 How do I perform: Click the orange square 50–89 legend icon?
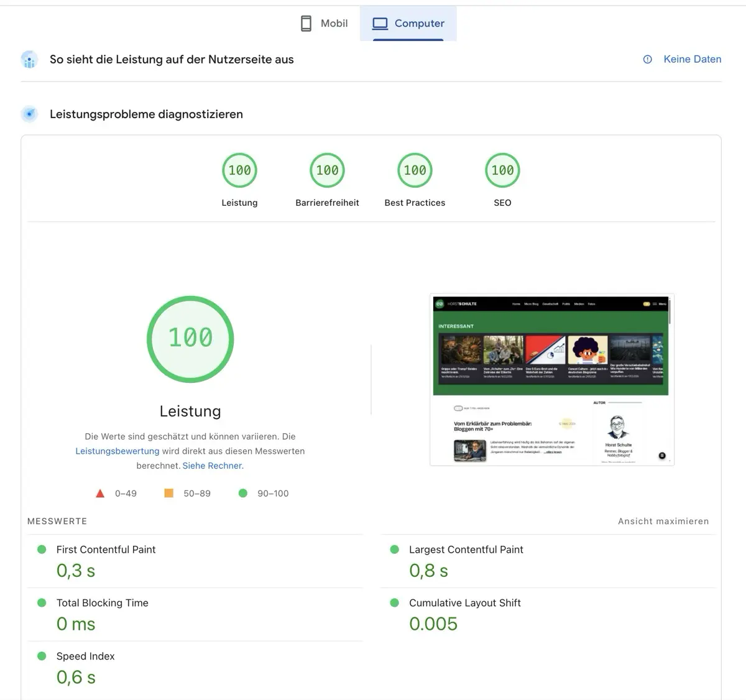[168, 493]
